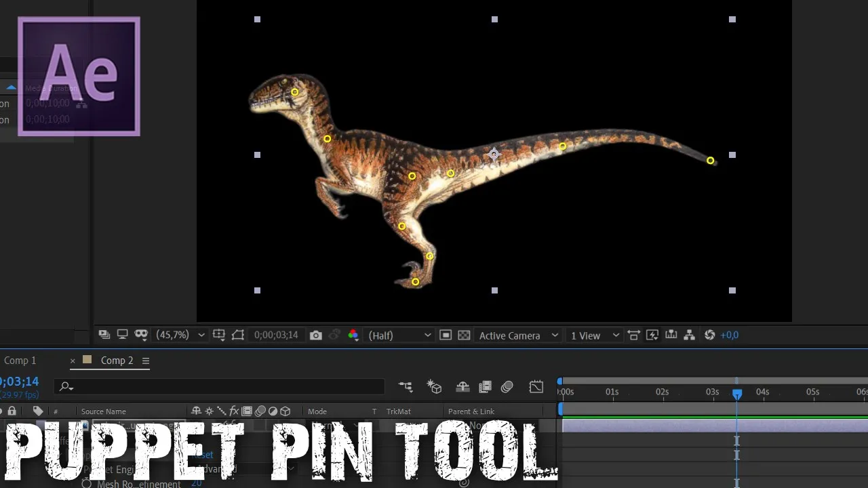The height and width of the screenshot is (488, 868).
Task: Click the Frame Blending switch column icon
Action: (247, 411)
